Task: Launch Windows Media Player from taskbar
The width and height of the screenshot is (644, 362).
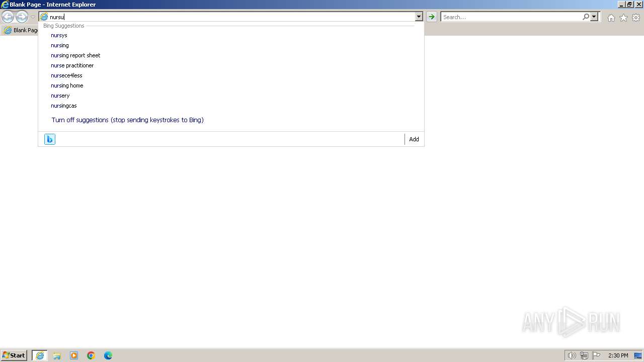Action: (x=74, y=355)
